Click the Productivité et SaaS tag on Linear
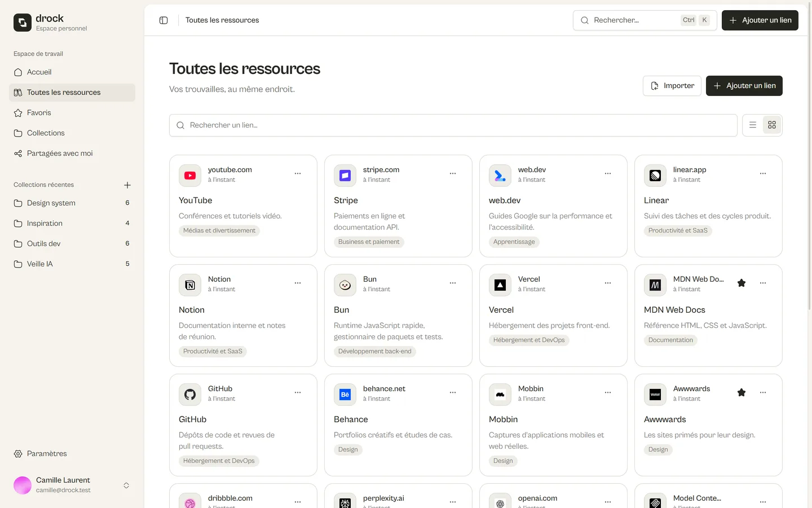 [678, 231]
